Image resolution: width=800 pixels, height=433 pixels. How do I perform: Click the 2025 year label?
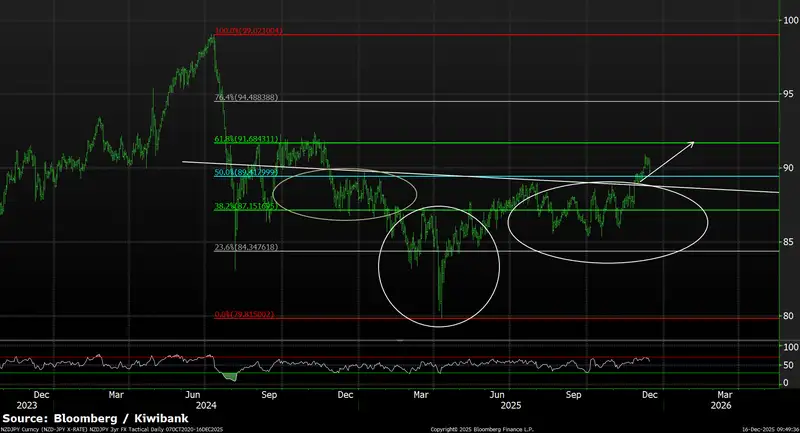(511, 405)
